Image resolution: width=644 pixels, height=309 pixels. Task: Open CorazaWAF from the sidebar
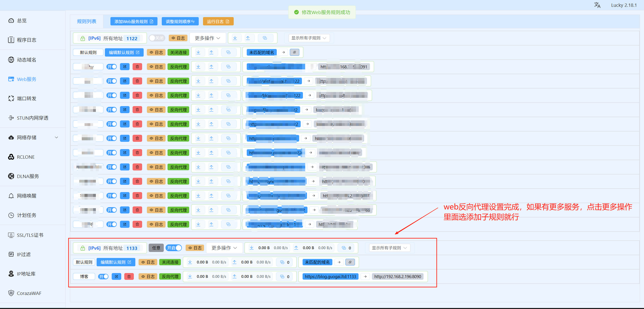[29, 293]
